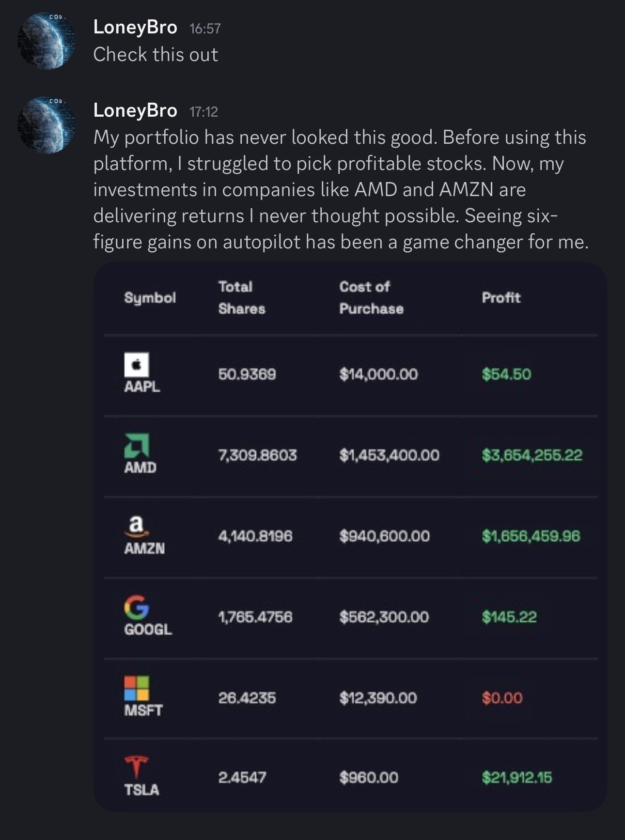
Task: Click TSLA profit value $21,912.15
Action: coord(517,778)
